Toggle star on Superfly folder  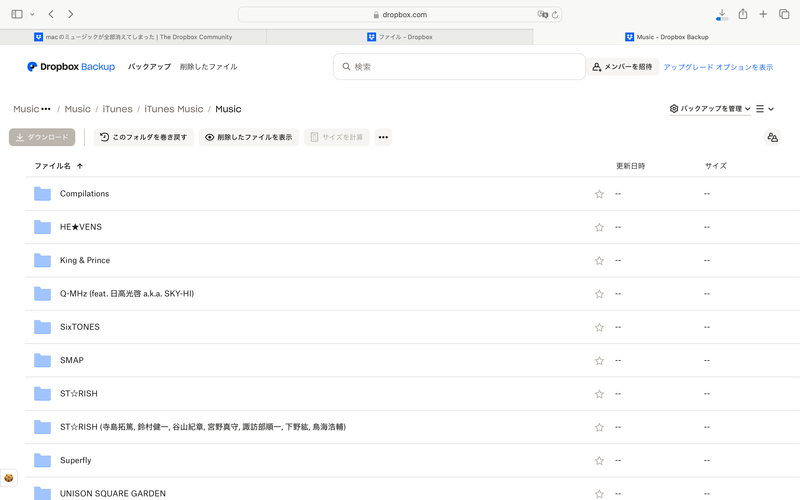tap(599, 461)
